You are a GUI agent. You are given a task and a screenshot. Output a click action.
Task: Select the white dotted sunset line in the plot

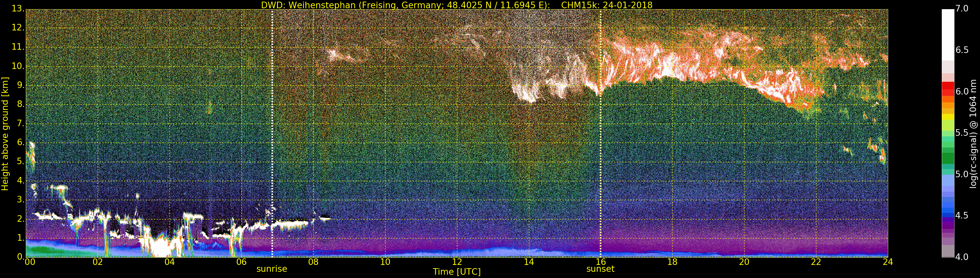[x=600, y=133]
